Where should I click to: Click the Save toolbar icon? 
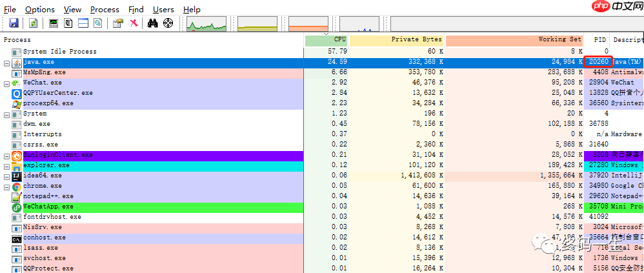[x=14, y=23]
